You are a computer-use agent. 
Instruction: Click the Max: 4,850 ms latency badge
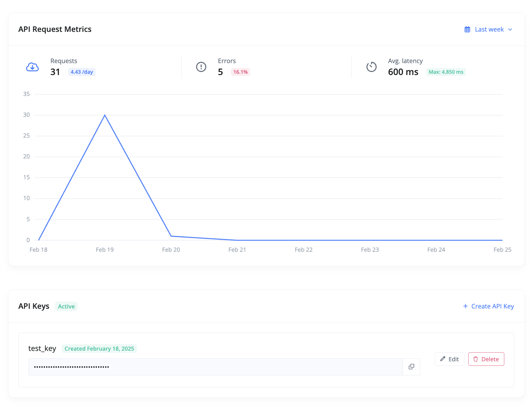coord(446,72)
